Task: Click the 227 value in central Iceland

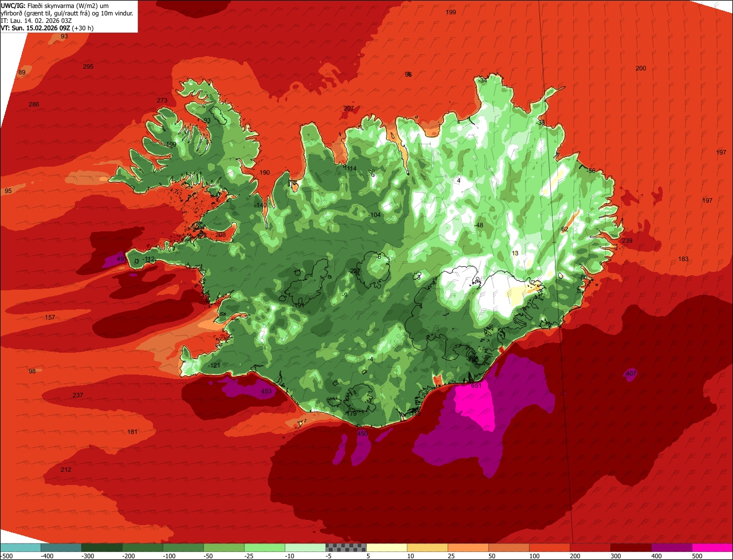Action: pyautogui.click(x=355, y=271)
